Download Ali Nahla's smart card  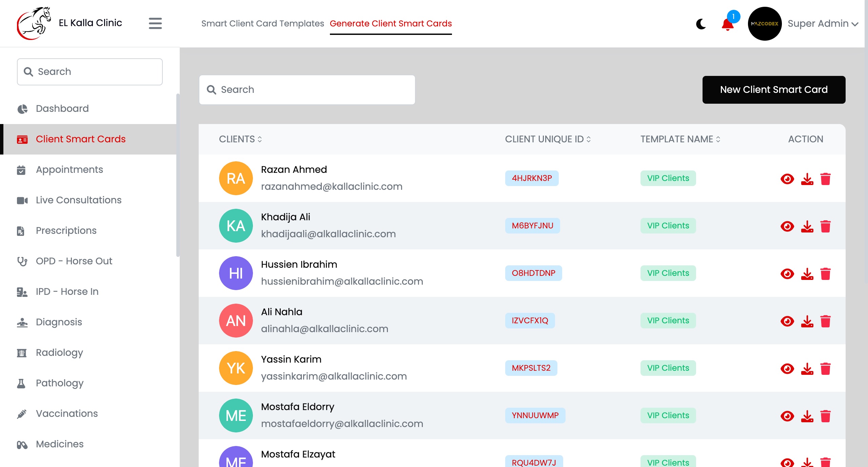tap(807, 321)
